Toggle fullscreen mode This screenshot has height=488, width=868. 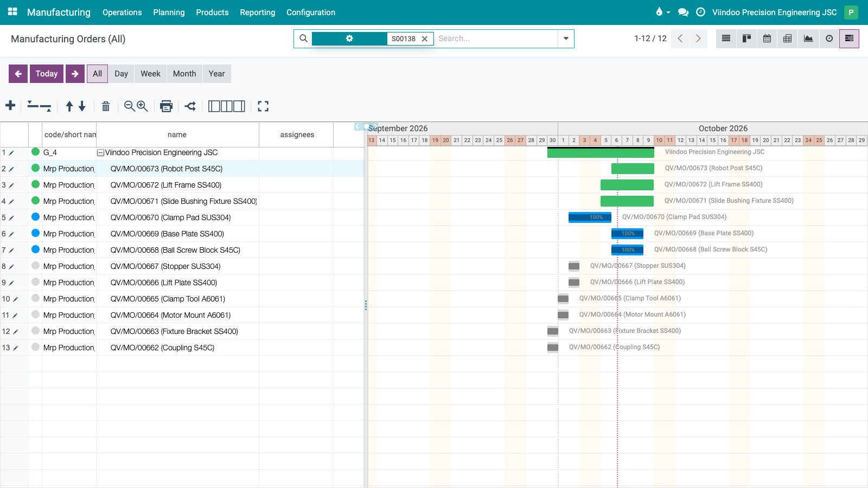click(x=263, y=106)
